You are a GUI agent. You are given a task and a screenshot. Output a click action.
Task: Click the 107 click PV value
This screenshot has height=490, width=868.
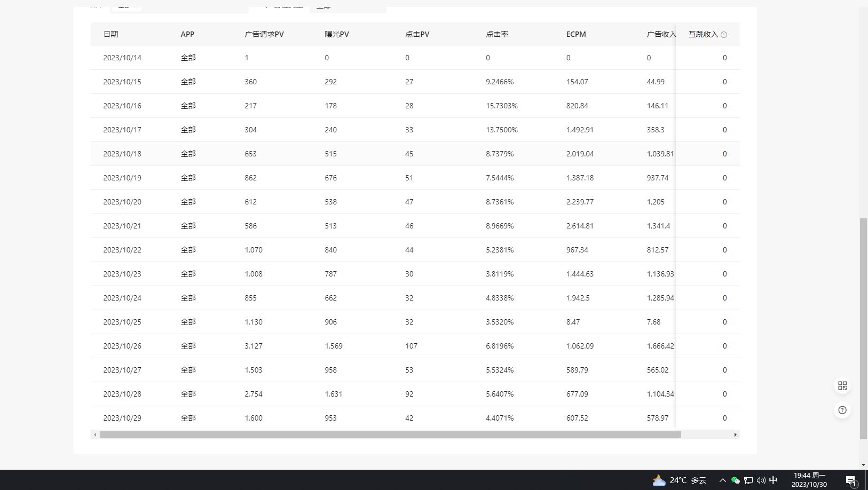click(411, 346)
